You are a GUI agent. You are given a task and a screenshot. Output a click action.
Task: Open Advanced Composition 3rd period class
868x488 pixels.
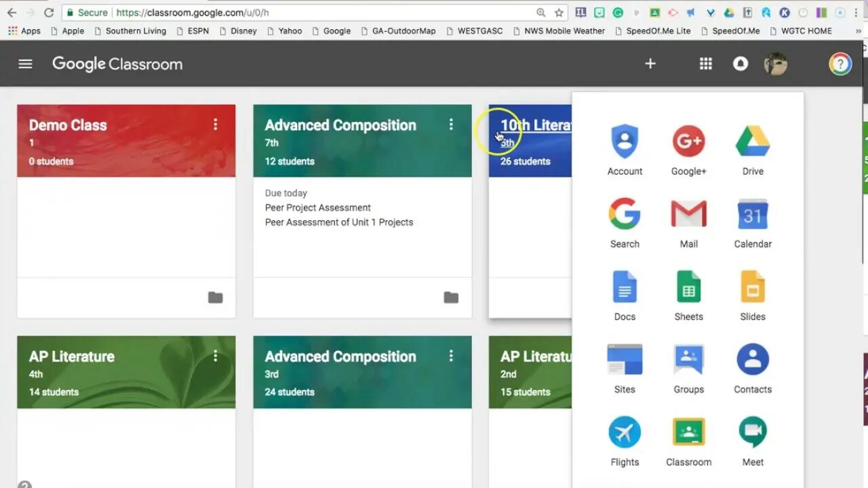tap(340, 357)
